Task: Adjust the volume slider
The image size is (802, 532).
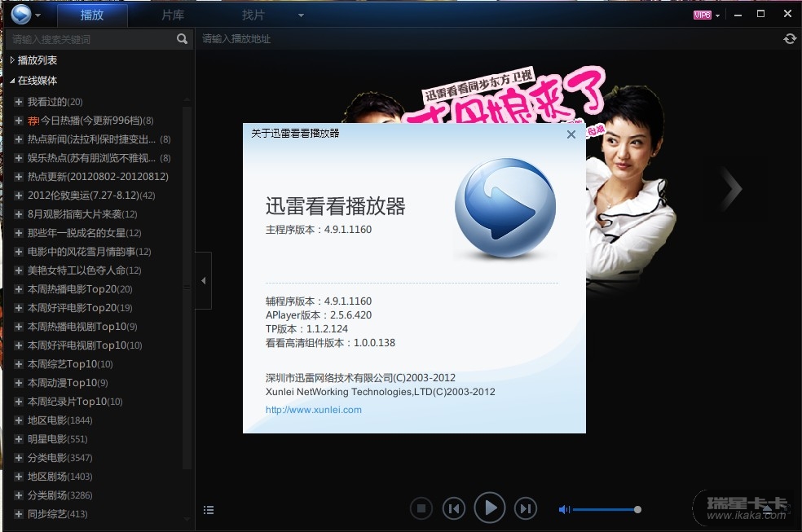Action: [606, 509]
